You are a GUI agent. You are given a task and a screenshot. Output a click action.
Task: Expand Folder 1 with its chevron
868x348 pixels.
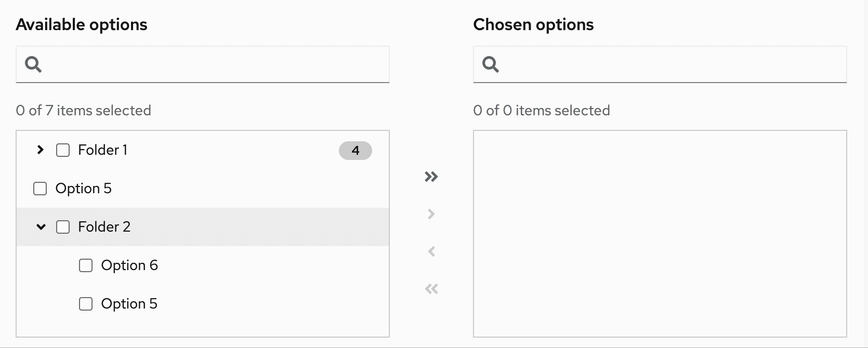pos(41,150)
